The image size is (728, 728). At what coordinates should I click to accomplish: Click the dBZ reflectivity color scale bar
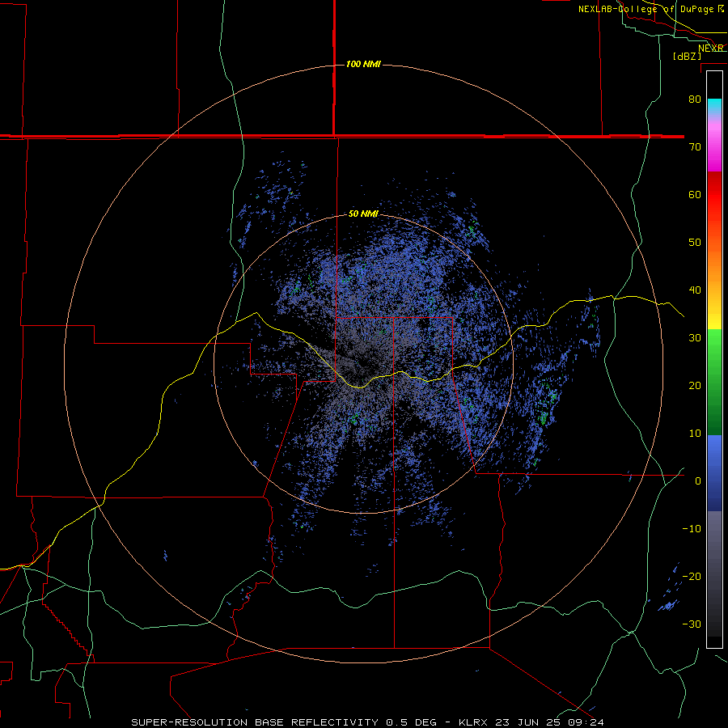[x=714, y=359]
